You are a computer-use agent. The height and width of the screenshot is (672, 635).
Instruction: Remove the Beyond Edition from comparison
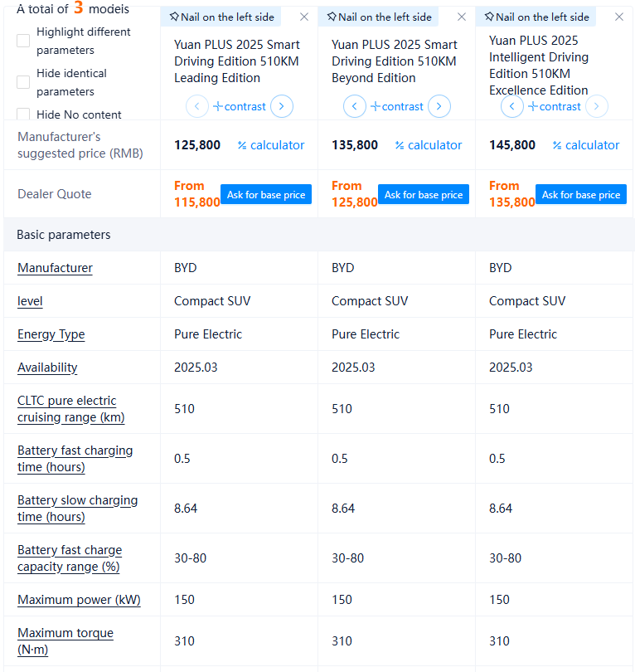[x=462, y=17]
